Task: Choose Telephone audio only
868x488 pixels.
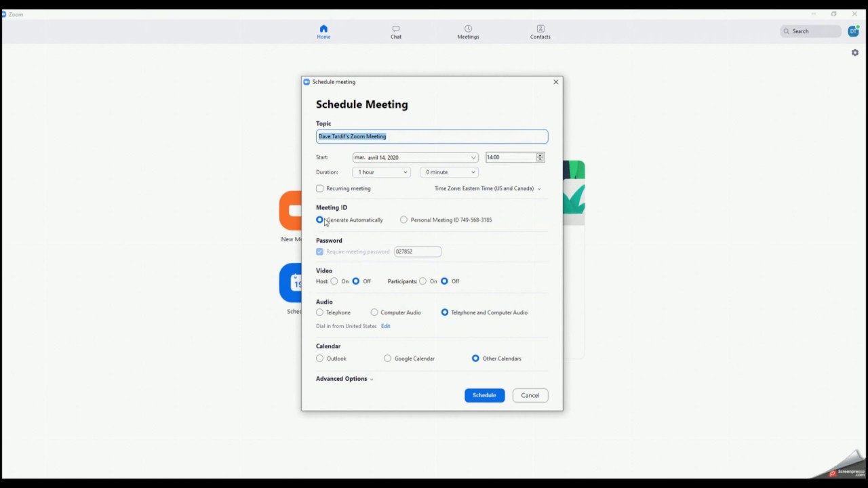Action: pyautogui.click(x=320, y=312)
